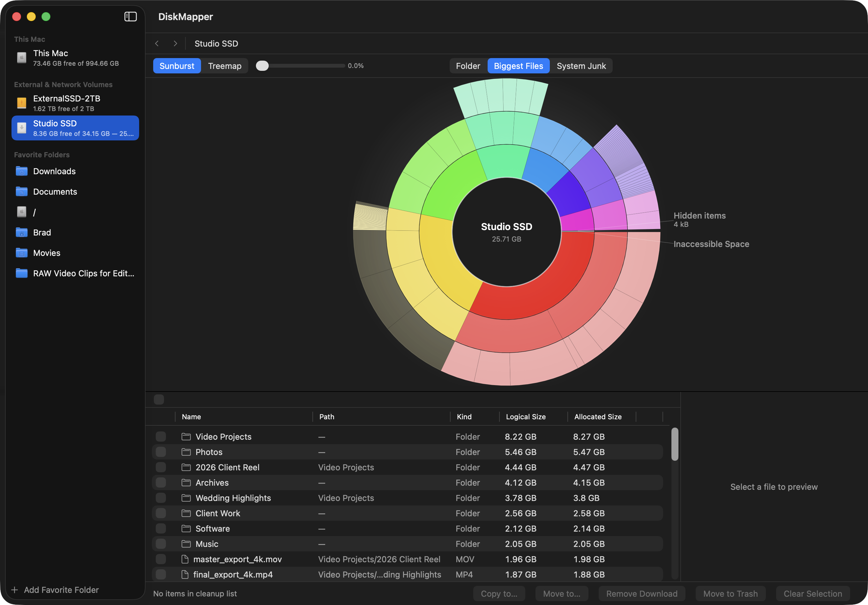
Task: Click the Software folder icon in list
Action: (x=186, y=529)
